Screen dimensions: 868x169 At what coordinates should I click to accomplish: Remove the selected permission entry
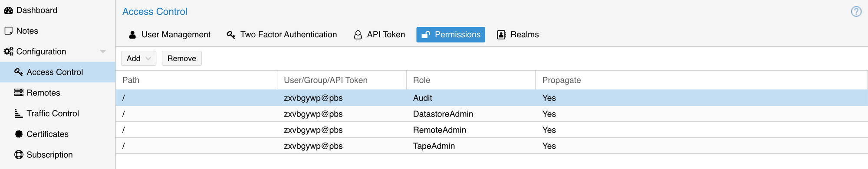[x=182, y=58]
